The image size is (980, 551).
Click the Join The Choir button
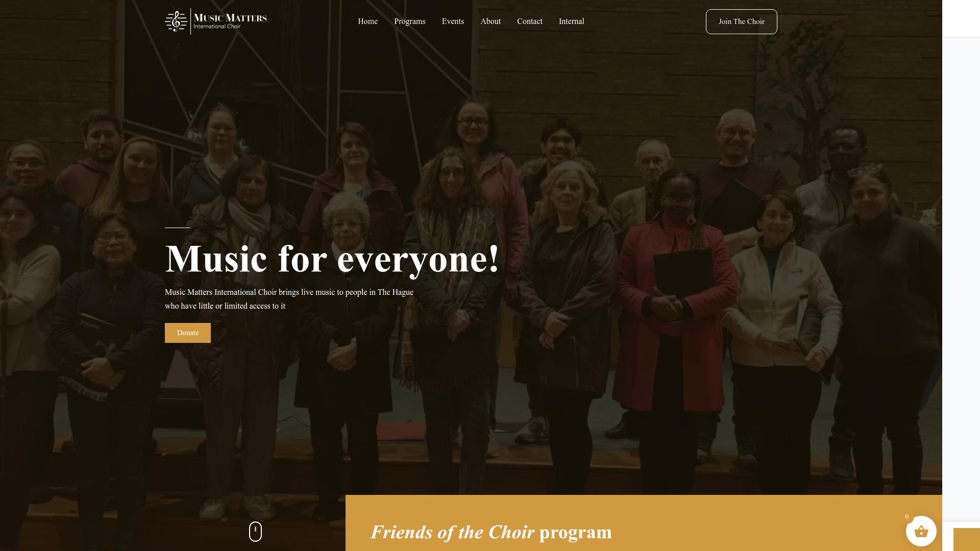pyautogui.click(x=742, y=21)
